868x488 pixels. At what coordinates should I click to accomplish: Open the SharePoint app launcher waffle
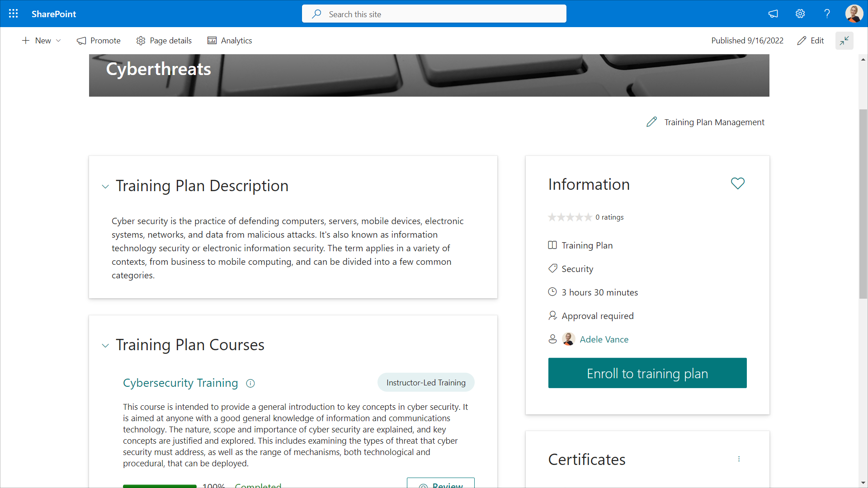(14, 14)
